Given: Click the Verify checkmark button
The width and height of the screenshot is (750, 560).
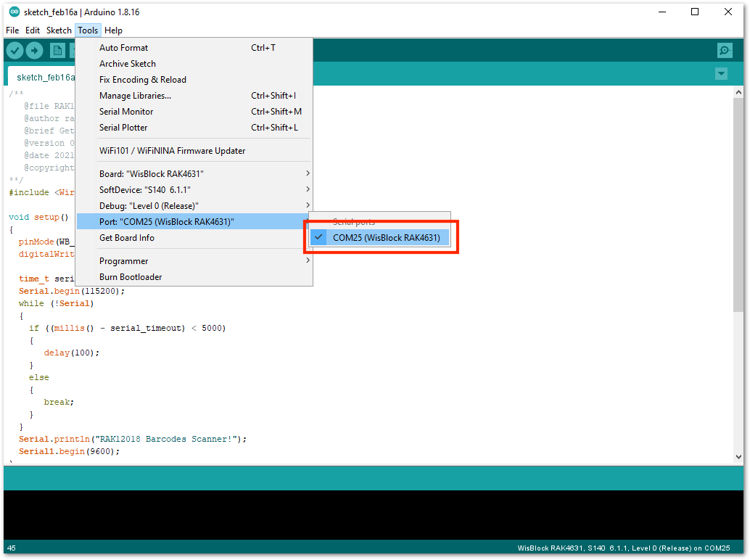Looking at the screenshot, I should 15,50.
